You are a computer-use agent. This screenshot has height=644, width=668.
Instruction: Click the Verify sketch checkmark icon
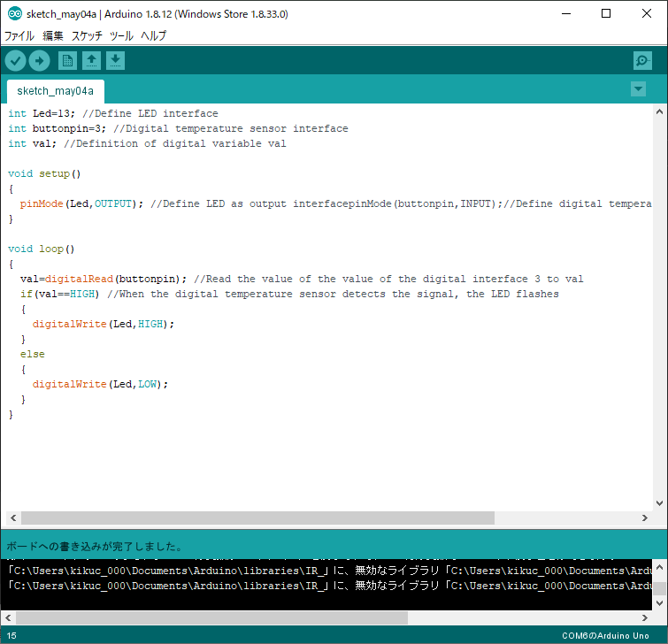coord(16,60)
